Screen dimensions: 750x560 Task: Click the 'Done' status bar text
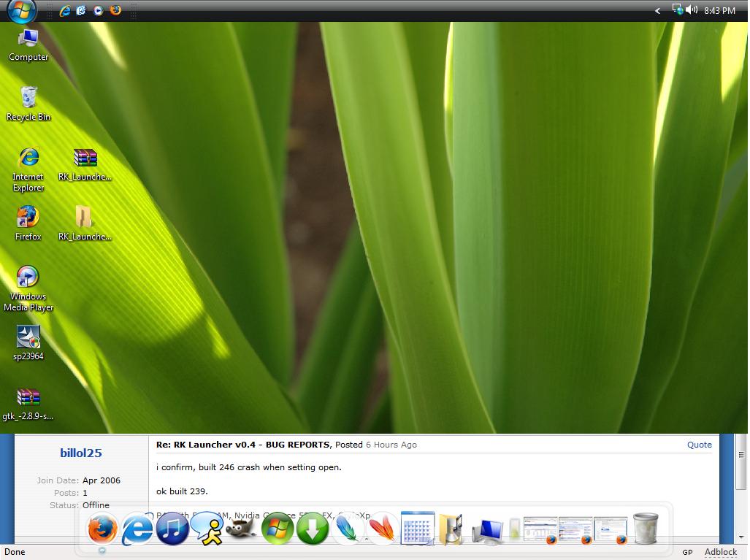[15, 552]
